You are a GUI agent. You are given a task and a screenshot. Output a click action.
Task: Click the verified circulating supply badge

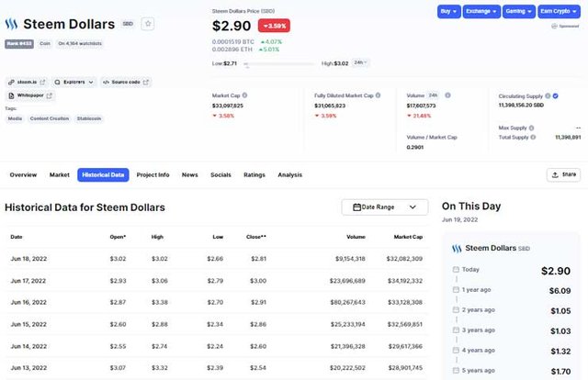555,96
